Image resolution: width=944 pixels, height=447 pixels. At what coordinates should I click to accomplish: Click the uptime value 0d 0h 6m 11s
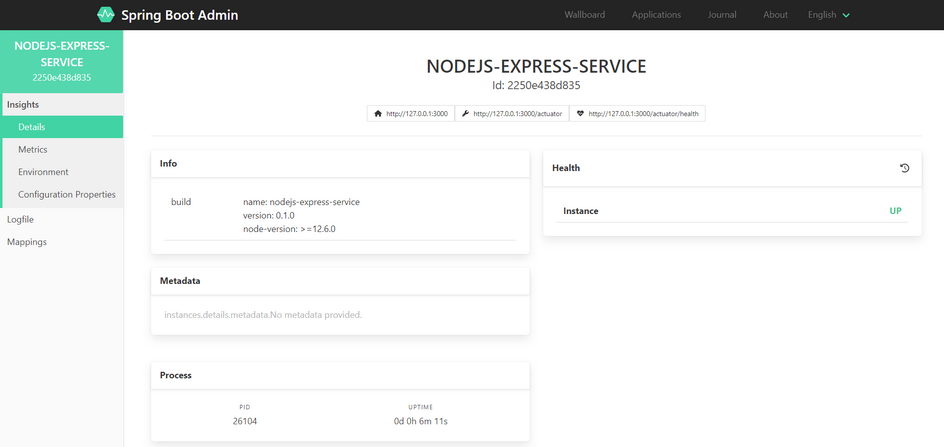[420, 421]
